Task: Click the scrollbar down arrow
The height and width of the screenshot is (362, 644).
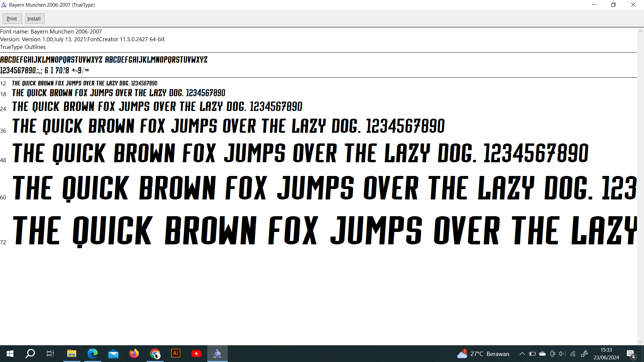Action: pyautogui.click(x=640, y=342)
